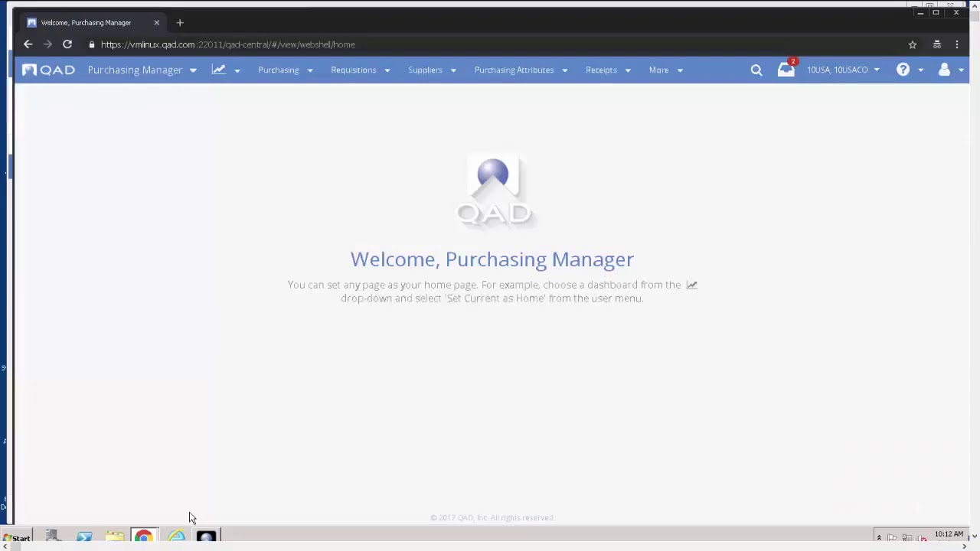Open the More menu
The width and height of the screenshot is (980, 551).
(666, 70)
